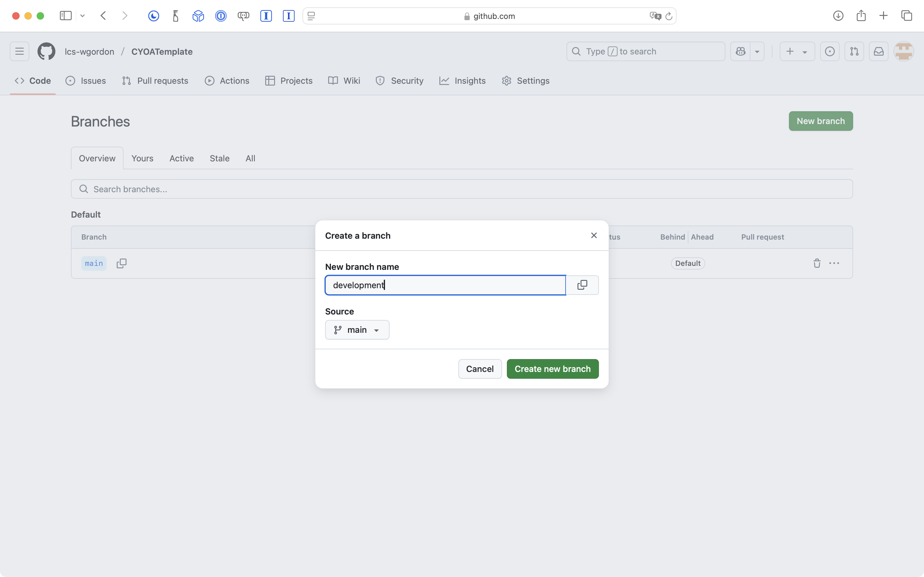Open the three-dot menu for main branch
Screen dimensions: 924x577
click(834, 263)
